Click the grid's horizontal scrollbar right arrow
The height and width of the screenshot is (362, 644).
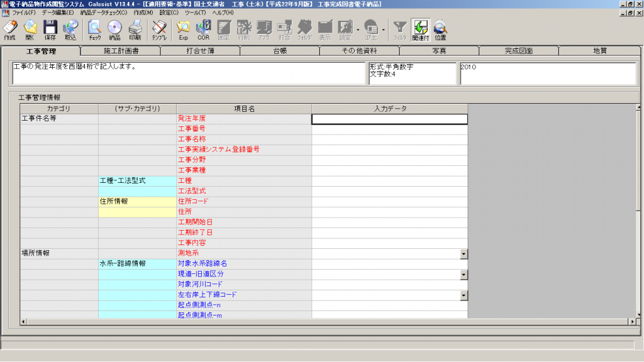click(631, 322)
